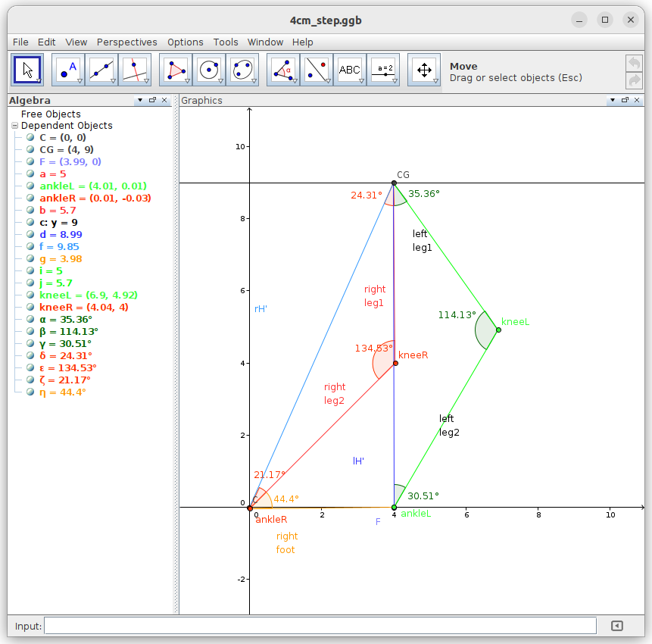Open the Perspectives menu
The width and height of the screenshot is (652, 644).
(126, 42)
